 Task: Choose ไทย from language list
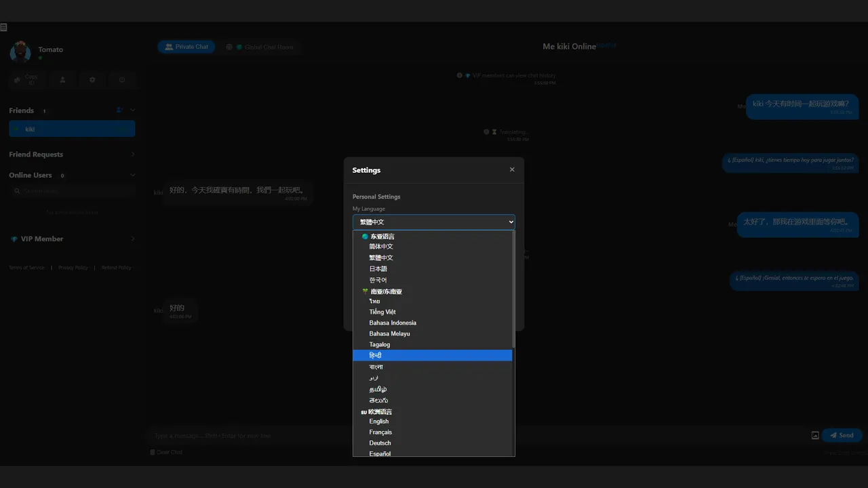433,301
